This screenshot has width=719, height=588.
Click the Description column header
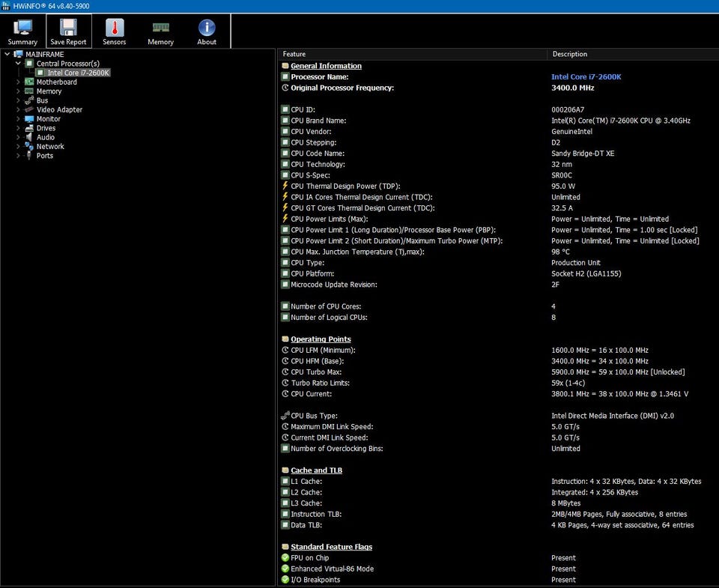[569, 54]
